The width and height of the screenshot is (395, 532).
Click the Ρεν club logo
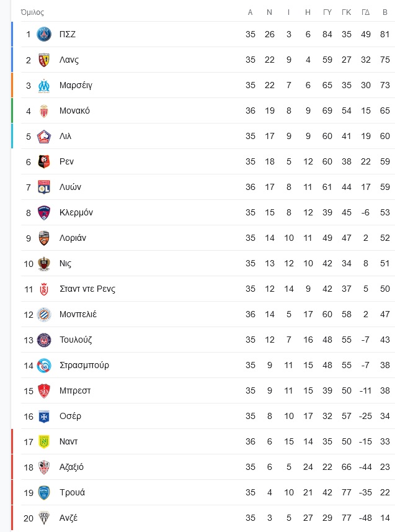(44, 162)
